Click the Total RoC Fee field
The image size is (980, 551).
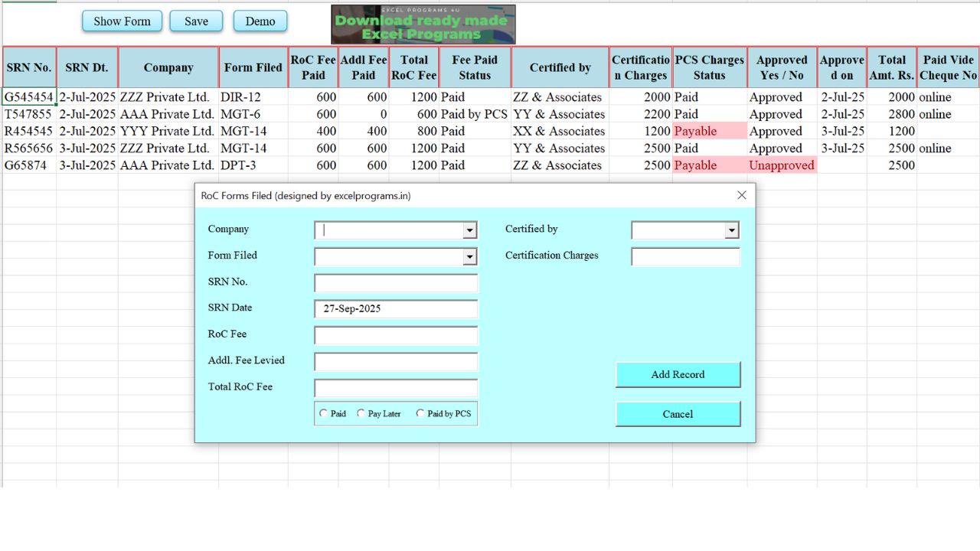(396, 388)
